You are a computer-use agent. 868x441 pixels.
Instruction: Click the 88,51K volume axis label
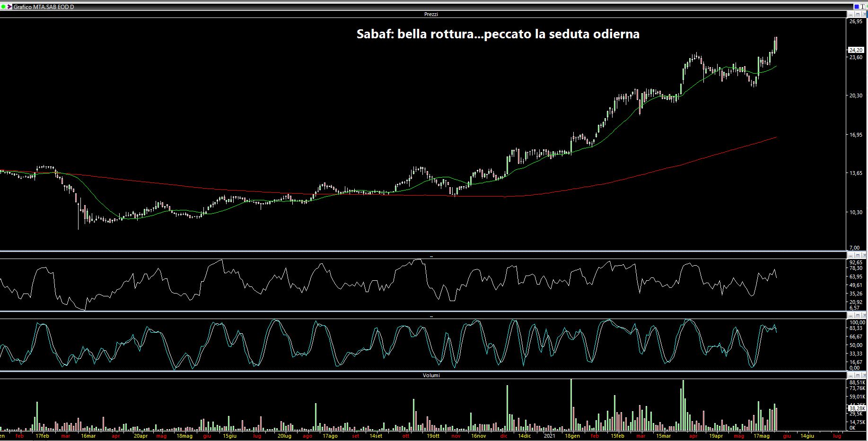[857, 382]
